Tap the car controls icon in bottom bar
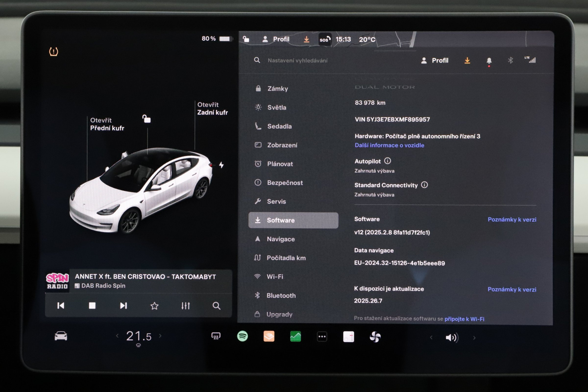 click(x=61, y=336)
